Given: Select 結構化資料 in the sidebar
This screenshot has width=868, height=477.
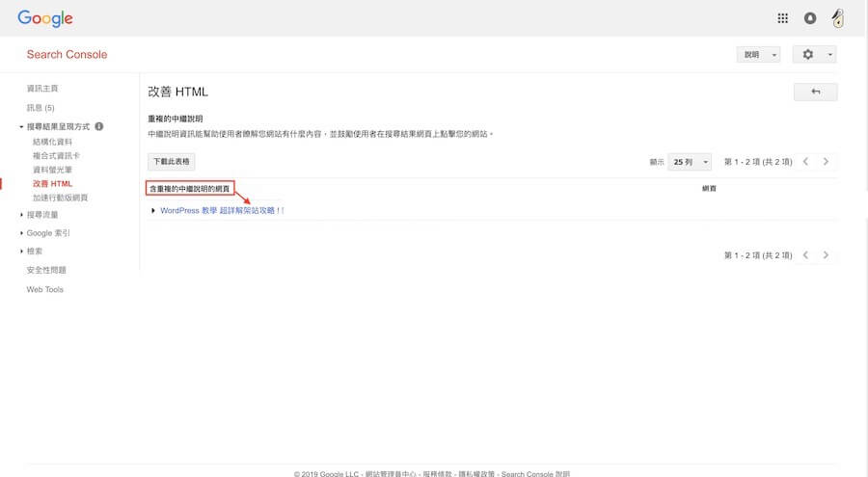Looking at the screenshot, I should 51,142.
